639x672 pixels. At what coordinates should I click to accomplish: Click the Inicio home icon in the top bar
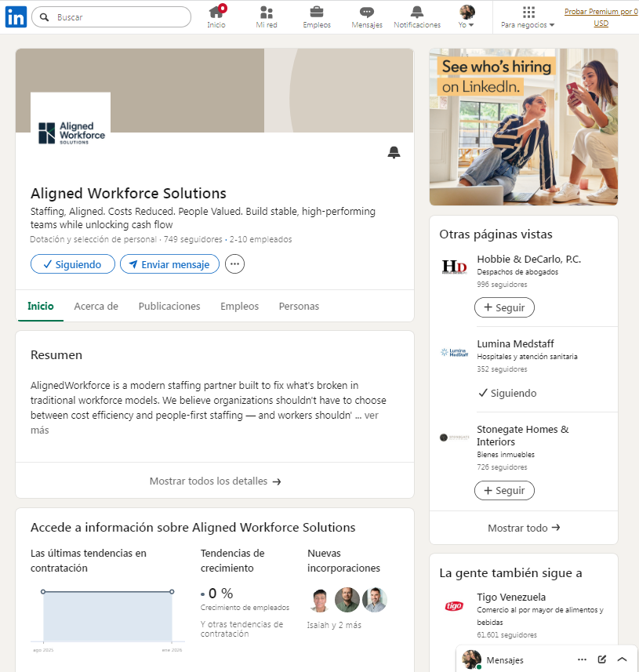(216, 16)
